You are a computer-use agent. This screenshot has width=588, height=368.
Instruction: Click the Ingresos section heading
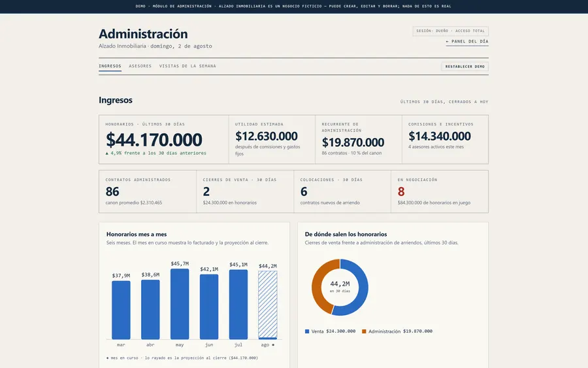coord(116,100)
